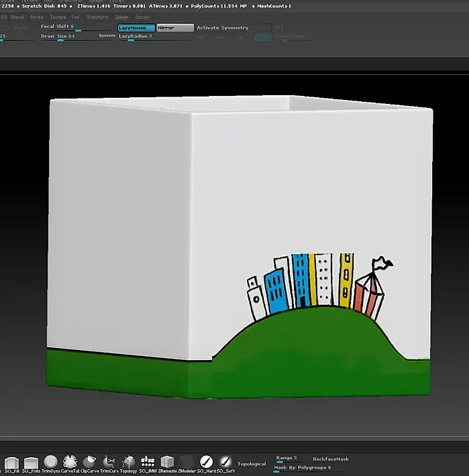Select the SO_Soft brush icon
Screen dimensions: 469x476
click(225, 462)
